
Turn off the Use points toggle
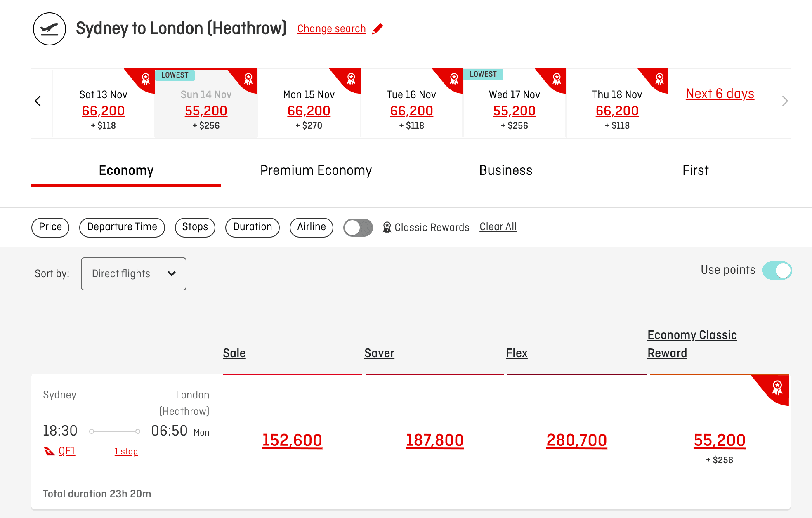click(777, 271)
